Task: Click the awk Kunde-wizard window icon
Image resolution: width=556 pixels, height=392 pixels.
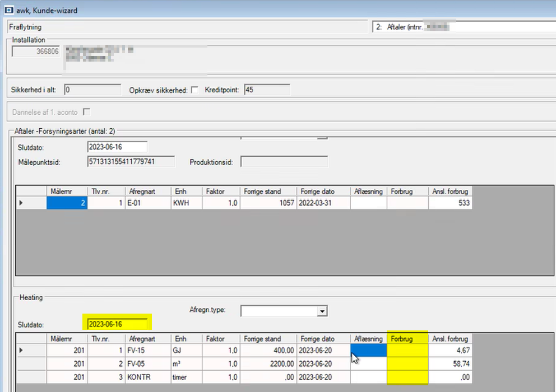Action: click(x=9, y=10)
